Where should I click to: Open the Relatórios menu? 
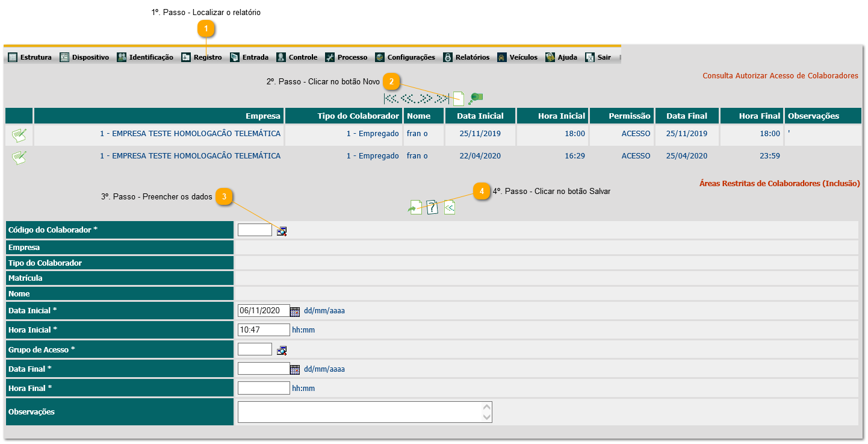click(x=467, y=57)
